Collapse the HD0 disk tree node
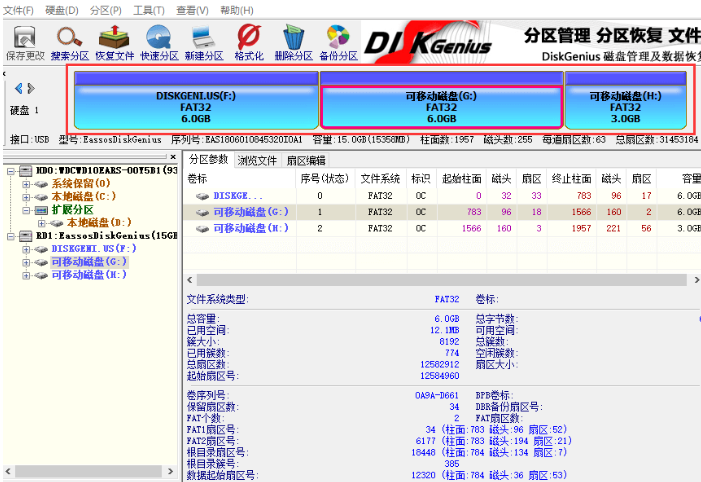Image resolution: width=701 pixels, height=482 pixels. point(11,171)
